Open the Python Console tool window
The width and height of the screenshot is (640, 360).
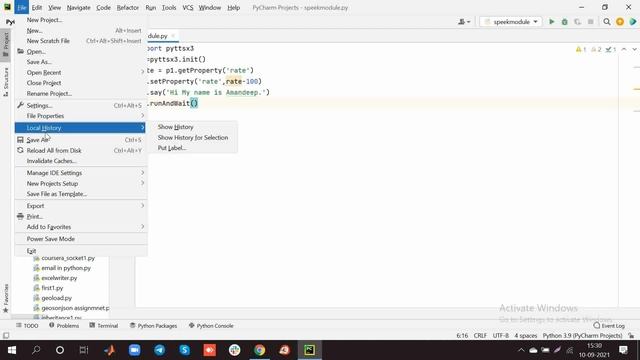(211, 326)
